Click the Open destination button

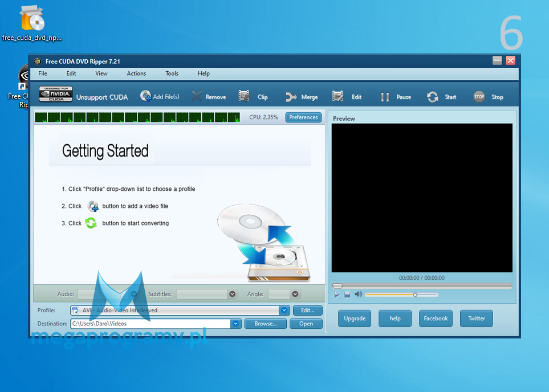pyautogui.click(x=306, y=324)
